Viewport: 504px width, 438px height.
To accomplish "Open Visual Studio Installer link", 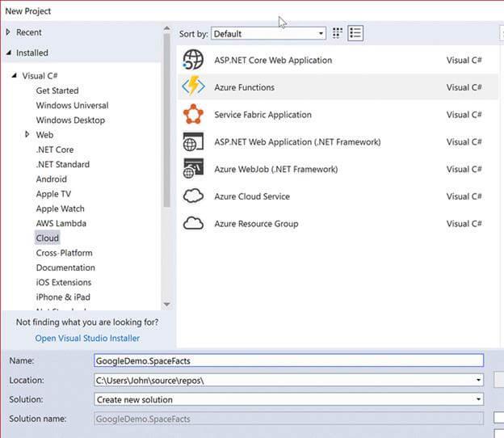I will coord(87,339).
